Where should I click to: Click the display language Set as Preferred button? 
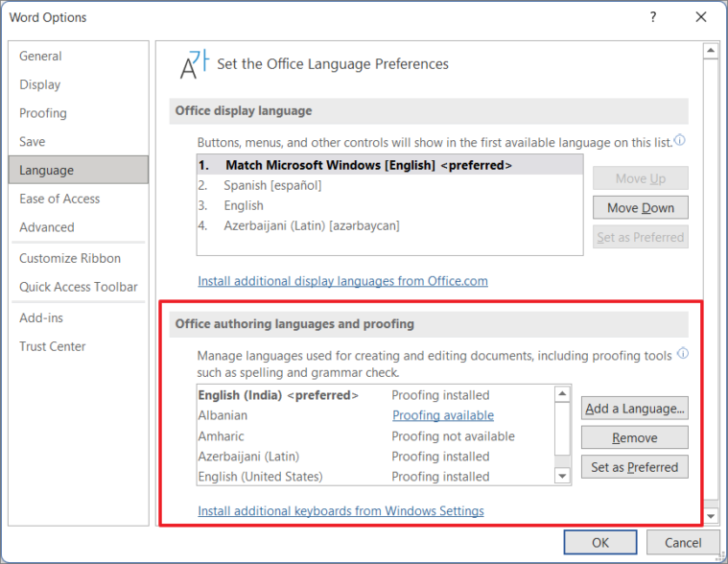pos(641,237)
